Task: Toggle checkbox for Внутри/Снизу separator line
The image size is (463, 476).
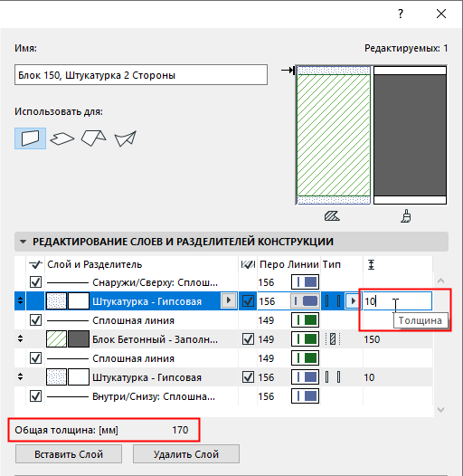Action: click(35, 396)
